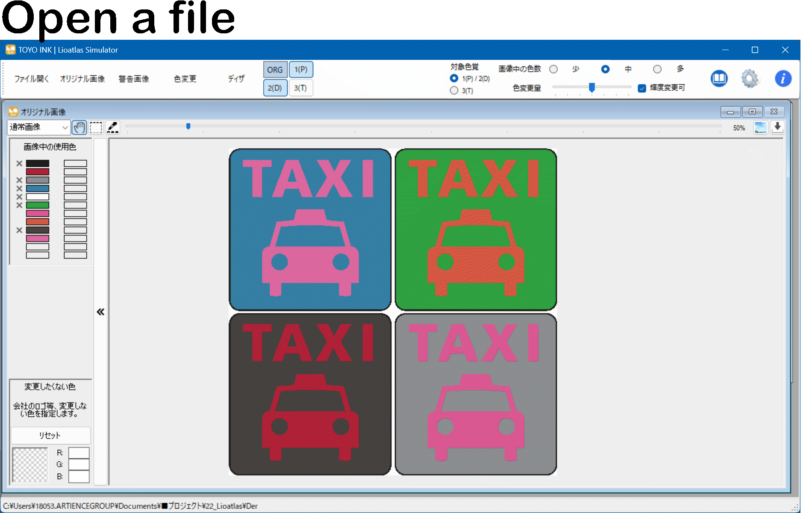The image size is (812, 513).
Task: Select the hand pan tool
Action: pos(79,127)
